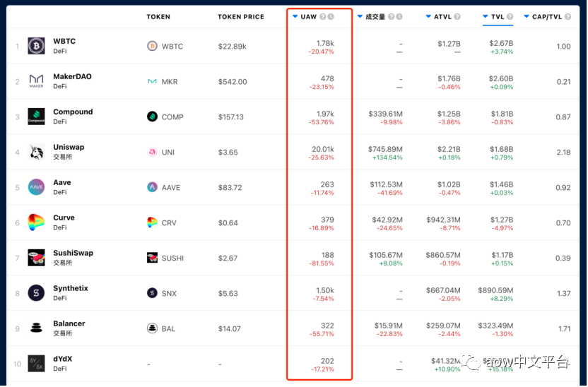The width and height of the screenshot is (588, 387).
Task: Open the dYdX project name link
Action: click(63, 359)
